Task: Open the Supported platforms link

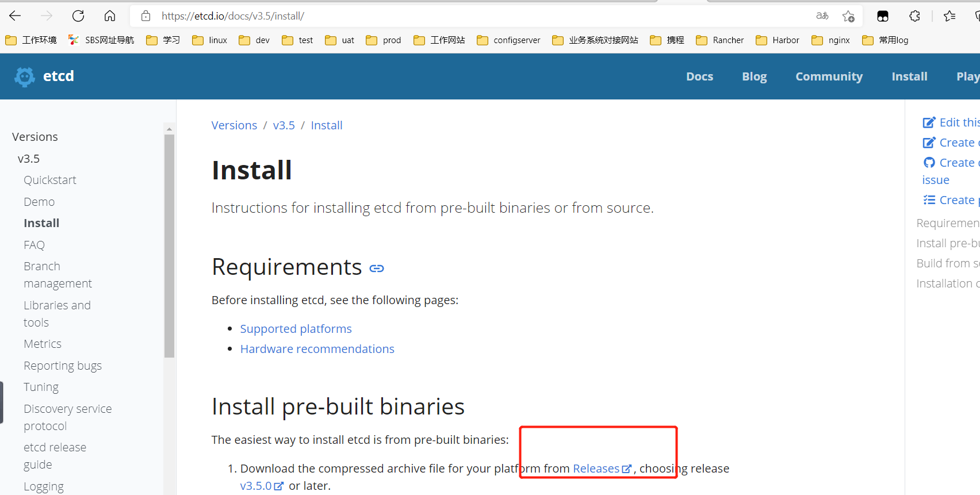Action: pyautogui.click(x=296, y=329)
